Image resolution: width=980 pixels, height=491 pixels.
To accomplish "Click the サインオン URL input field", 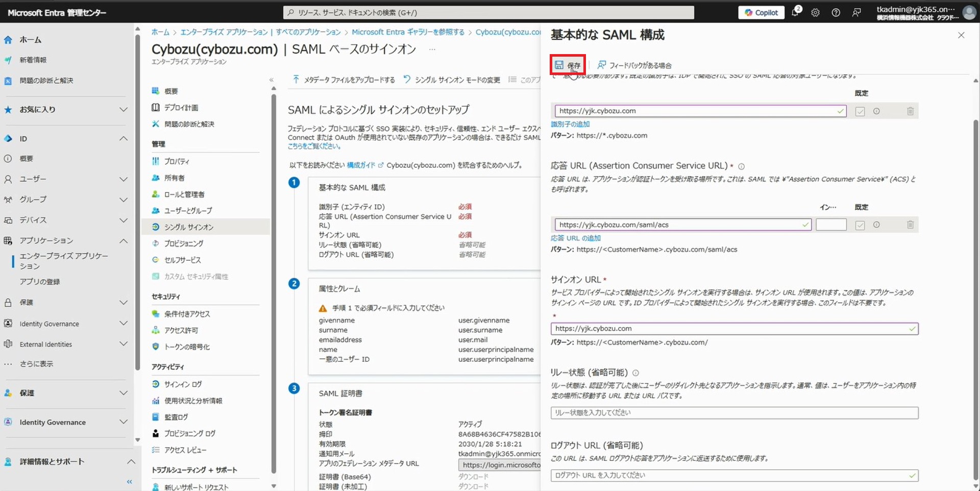I will click(x=734, y=329).
